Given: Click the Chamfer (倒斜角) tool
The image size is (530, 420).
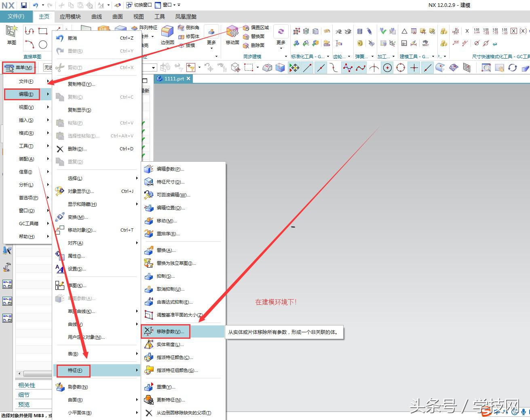Looking at the screenshot, I should [189, 27].
